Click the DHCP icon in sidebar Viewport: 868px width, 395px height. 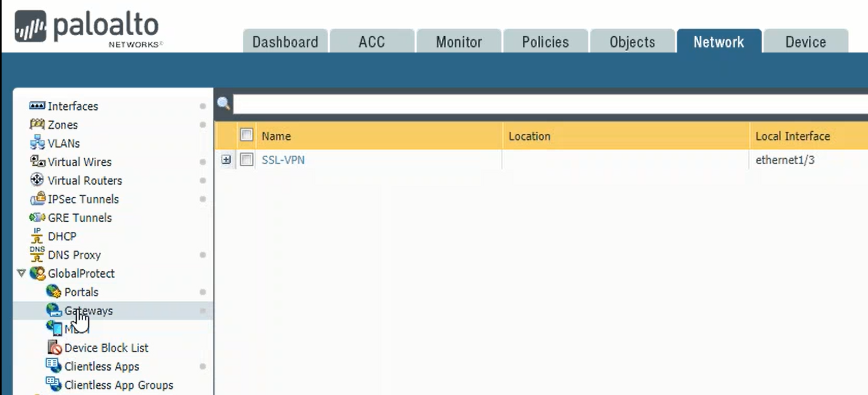(37, 236)
